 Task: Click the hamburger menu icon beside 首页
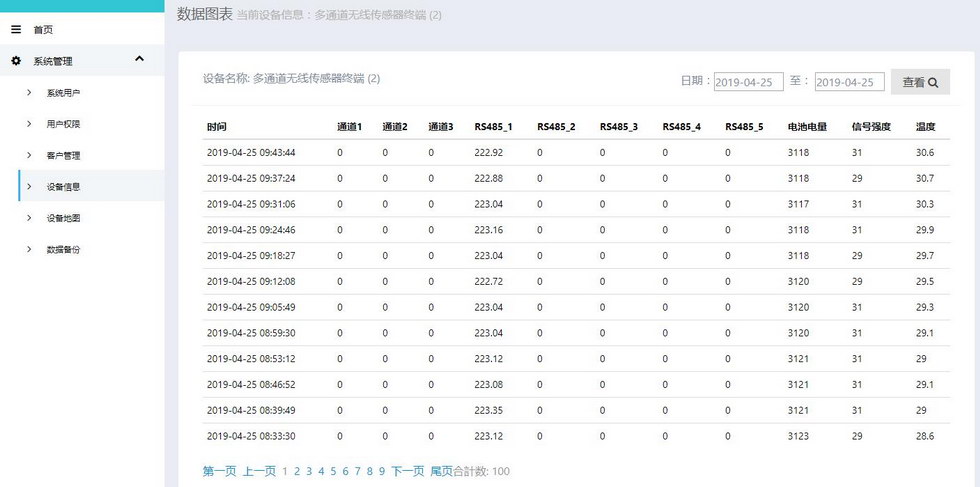pos(15,29)
